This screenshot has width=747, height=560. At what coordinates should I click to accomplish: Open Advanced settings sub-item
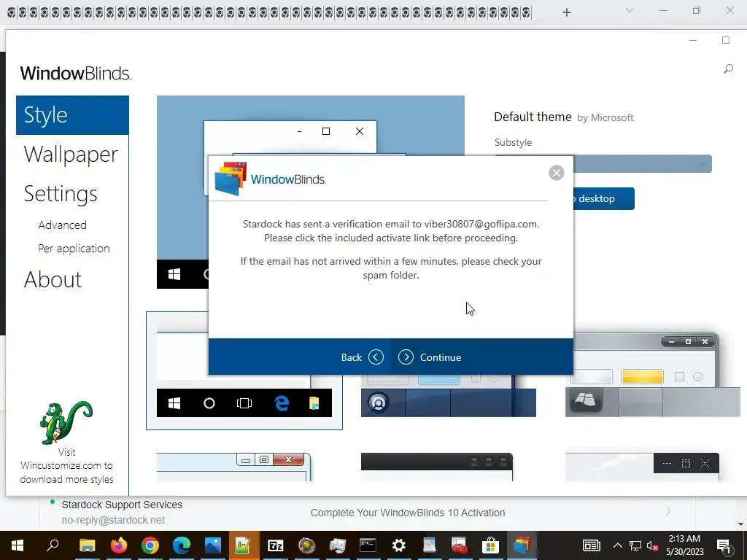[x=63, y=225]
